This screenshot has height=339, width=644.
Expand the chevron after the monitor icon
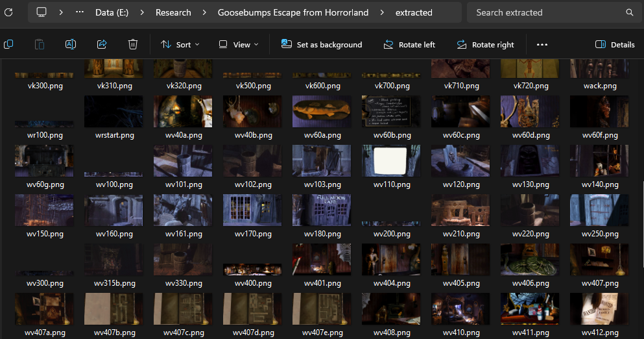[61, 12]
